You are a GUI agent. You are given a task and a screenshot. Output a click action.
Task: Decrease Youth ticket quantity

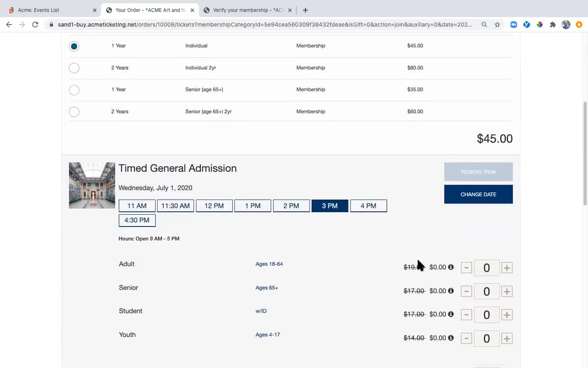(466, 338)
